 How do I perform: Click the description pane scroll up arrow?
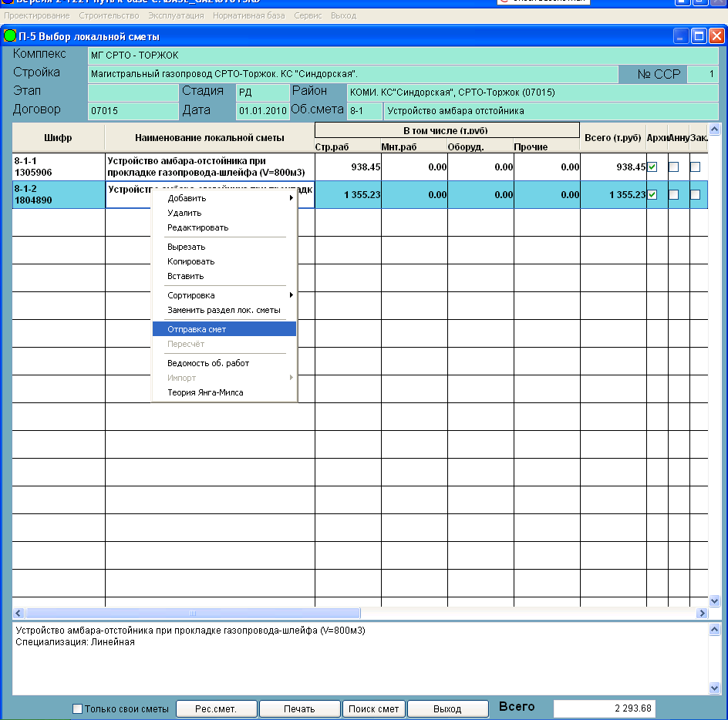click(715, 630)
